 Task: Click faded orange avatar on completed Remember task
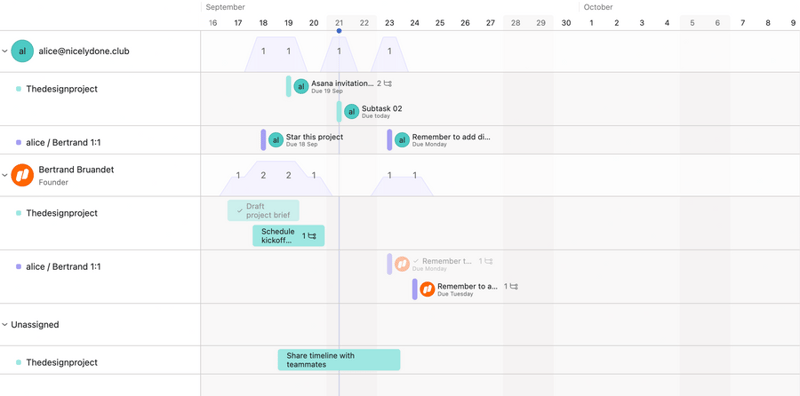pos(402,264)
